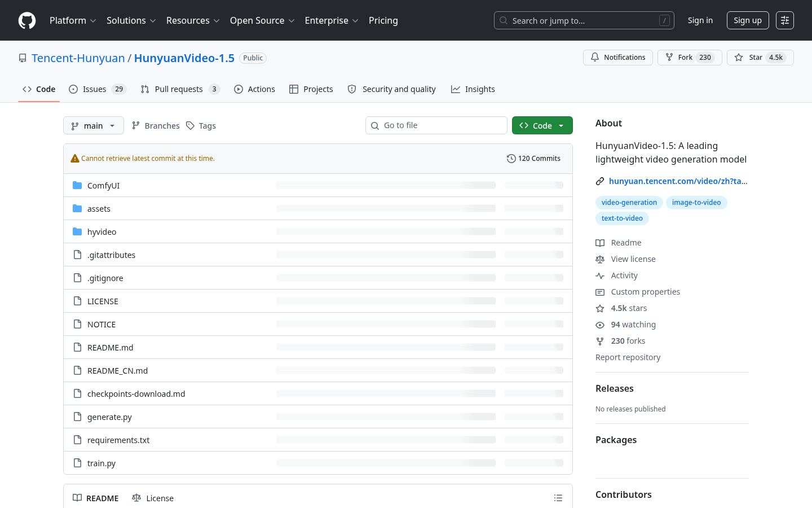Open the Actions tab
Screen dimensions: 812x508
(x=254, y=89)
